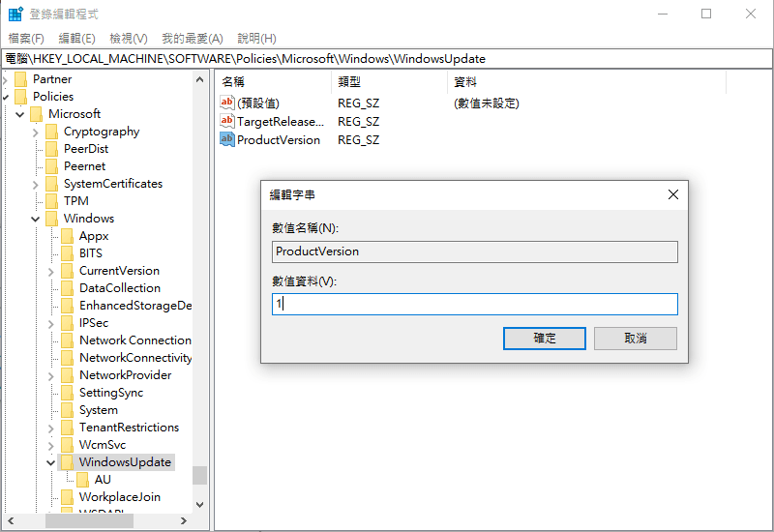This screenshot has width=774, height=532.
Task: Select the Cryptography folder icon
Action: [51, 132]
